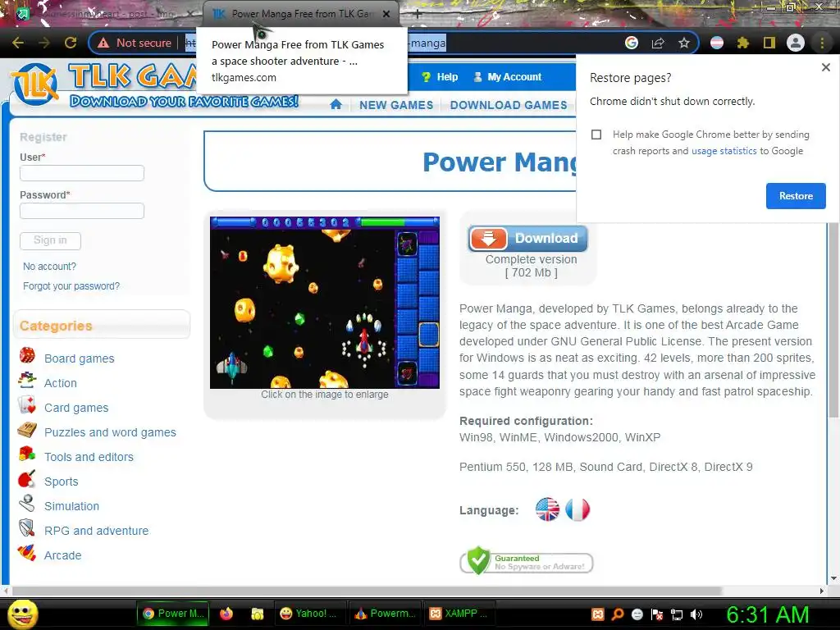Open My Account in top menu

507,77
